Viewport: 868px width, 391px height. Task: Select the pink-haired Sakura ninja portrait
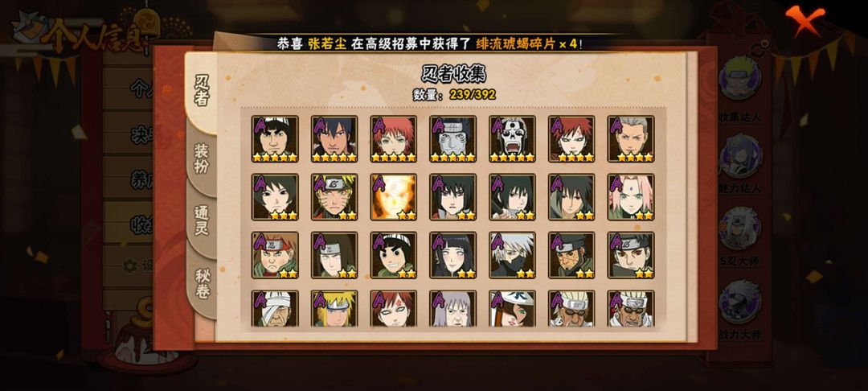[x=631, y=197]
